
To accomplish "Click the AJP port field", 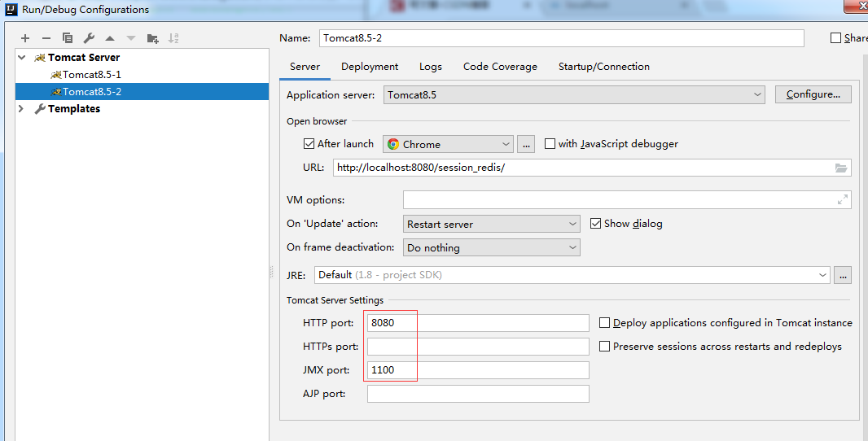I will coord(478,394).
